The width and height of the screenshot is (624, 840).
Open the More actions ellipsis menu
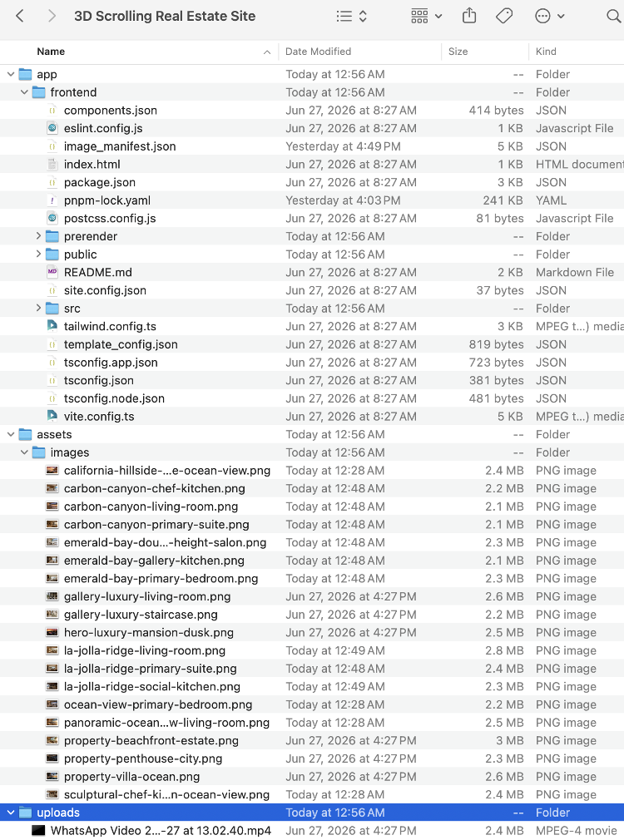click(549, 16)
